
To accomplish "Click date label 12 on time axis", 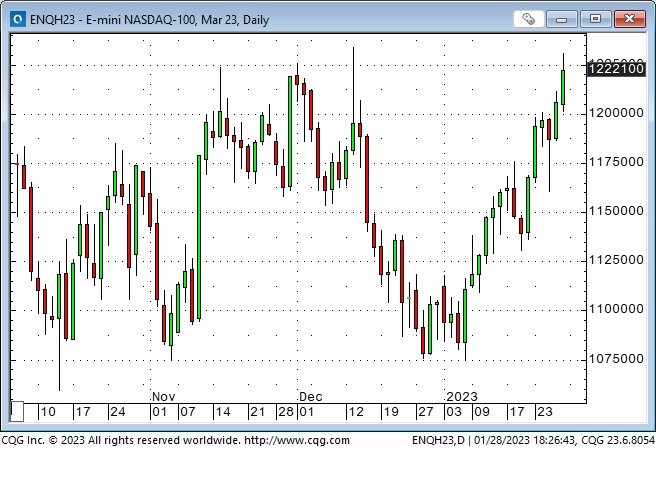I will [x=356, y=412].
